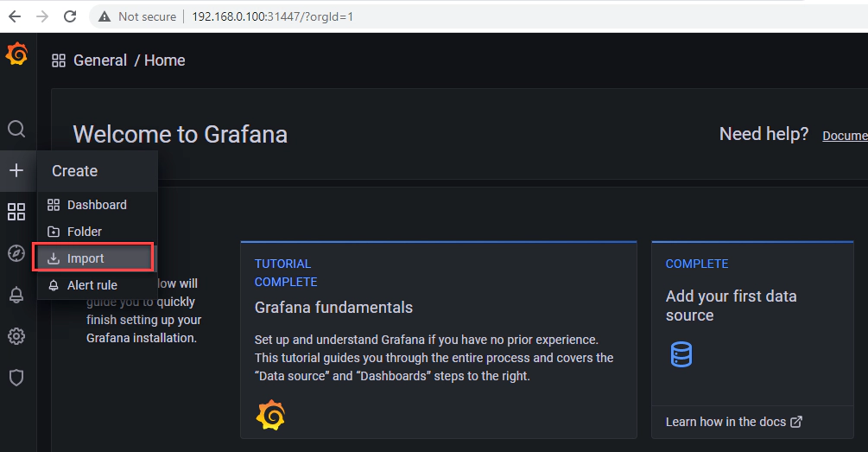Click the blue database icon
This screenshot has width=868, height=452.
tap(681, 354)
